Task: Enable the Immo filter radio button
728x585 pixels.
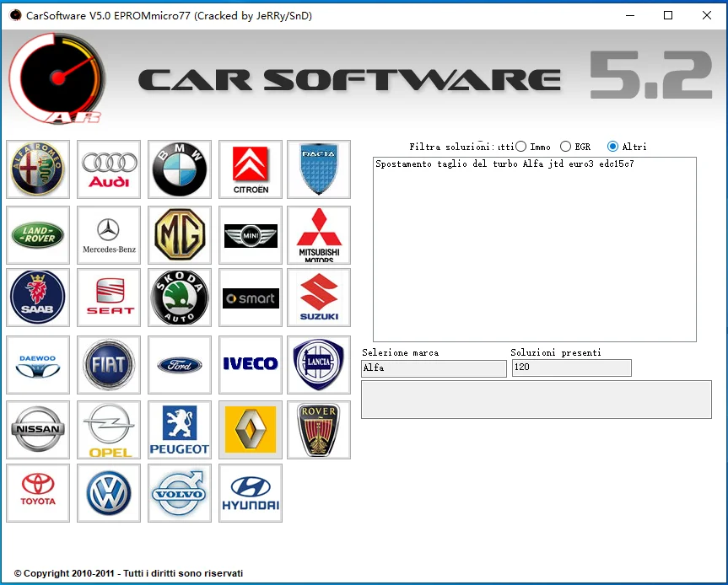Action: tap(521, 147)
